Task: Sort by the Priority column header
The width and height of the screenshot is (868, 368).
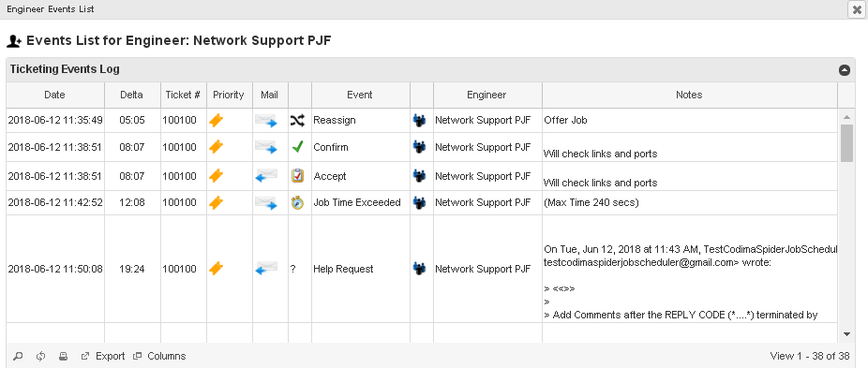Action: (229, 95)
